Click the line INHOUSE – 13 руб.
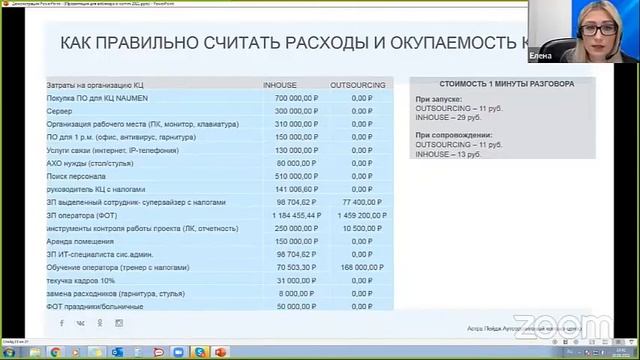640x360 pixels. [448, 154]
